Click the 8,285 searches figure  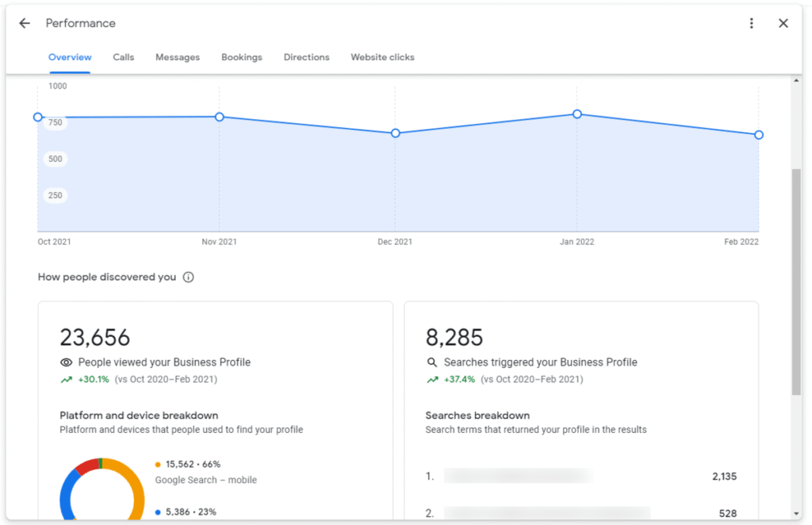pyautogui.click(x=454, y=336)
